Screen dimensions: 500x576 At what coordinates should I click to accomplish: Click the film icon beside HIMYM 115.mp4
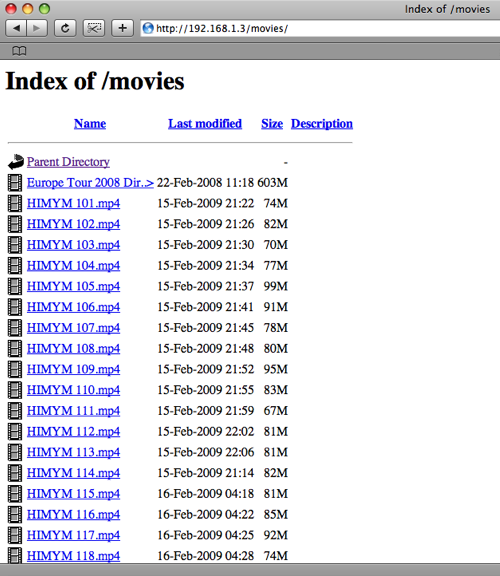[x=15, y=494]
